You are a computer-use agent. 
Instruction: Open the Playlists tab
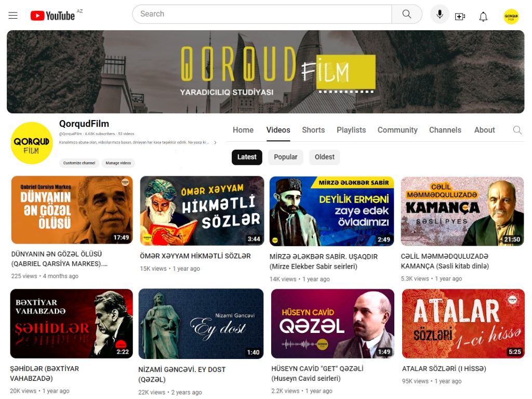point(351,130)
